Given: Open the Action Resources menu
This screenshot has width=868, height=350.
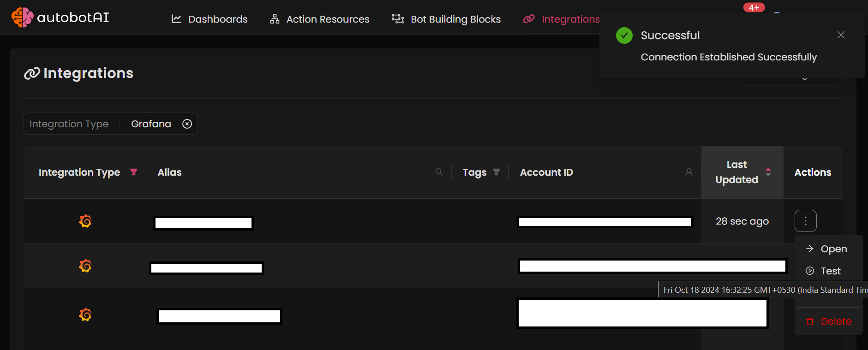Looking at the screenshot, I should click(x=320, y=19).
